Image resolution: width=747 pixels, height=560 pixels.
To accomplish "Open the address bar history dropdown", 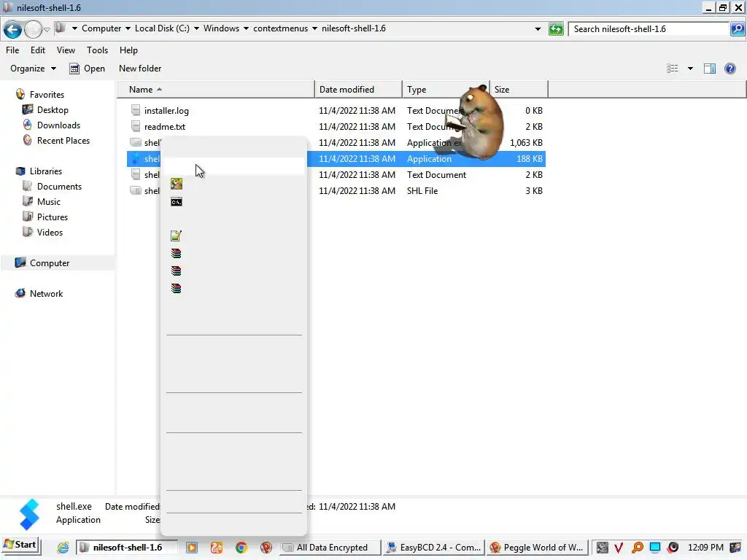I will tap(538, 29).
